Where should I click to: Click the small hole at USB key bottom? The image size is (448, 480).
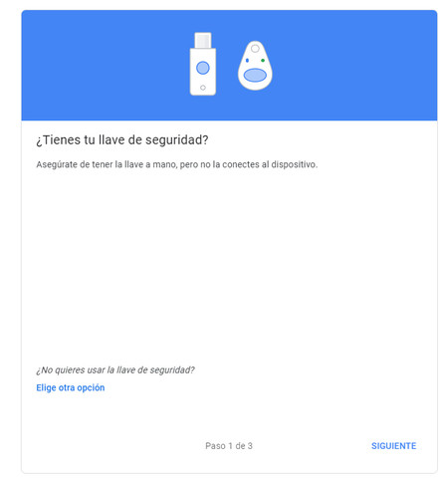coord(203,88)
